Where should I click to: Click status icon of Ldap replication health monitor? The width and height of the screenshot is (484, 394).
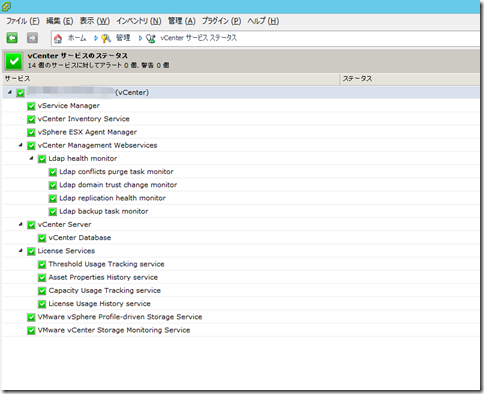[x=53, y=198]
